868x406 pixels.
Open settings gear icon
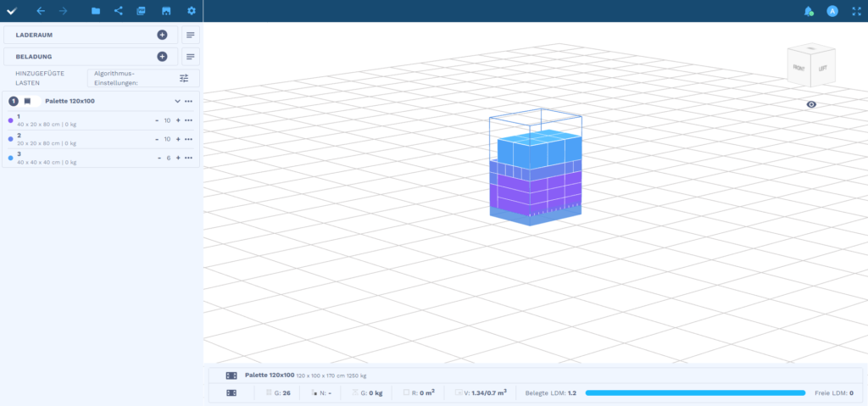click(x=191, y=11)
